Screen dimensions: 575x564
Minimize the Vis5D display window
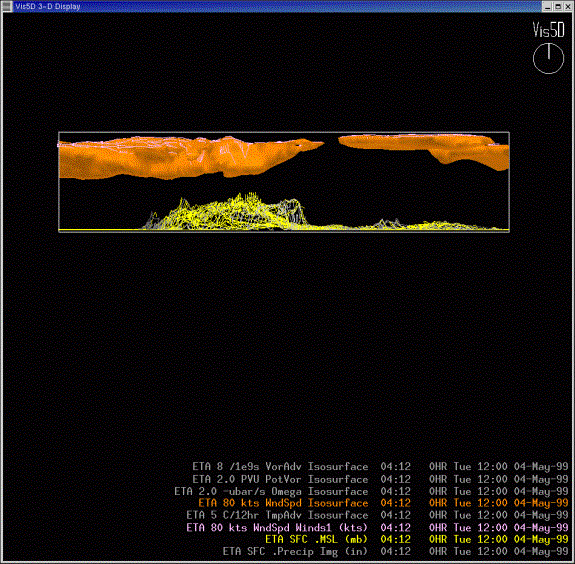pos(547,7)
